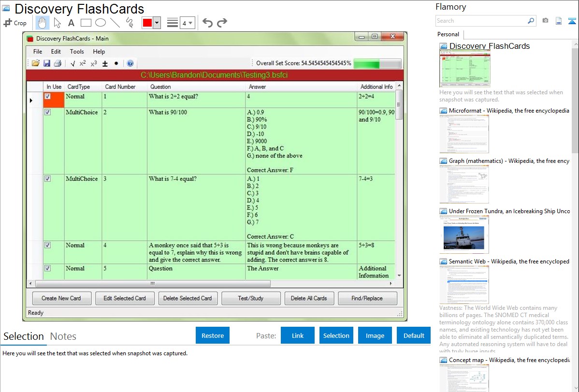This screenshot has height=392, width=579.
Task: Click Edit Selected Card
Action: coord(125,298)
